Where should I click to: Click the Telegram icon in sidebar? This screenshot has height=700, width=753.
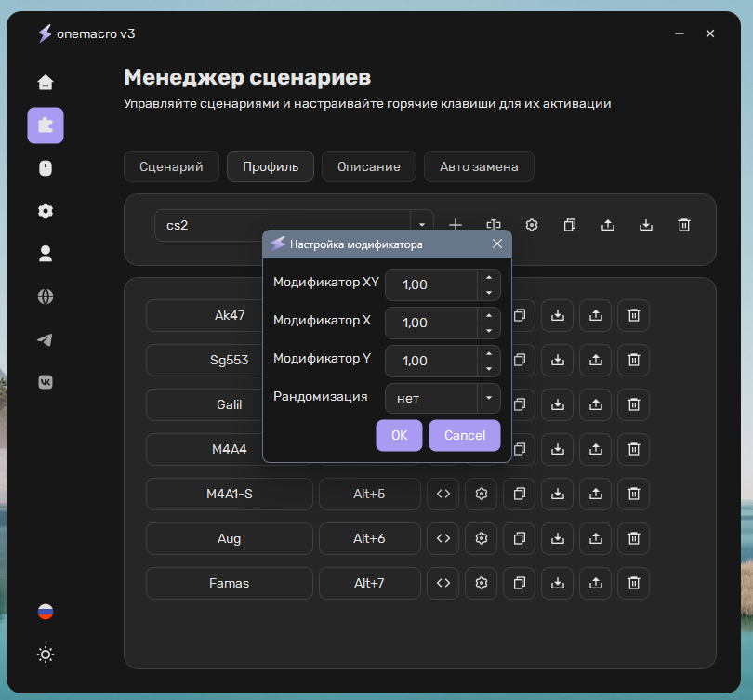point(46,339)
